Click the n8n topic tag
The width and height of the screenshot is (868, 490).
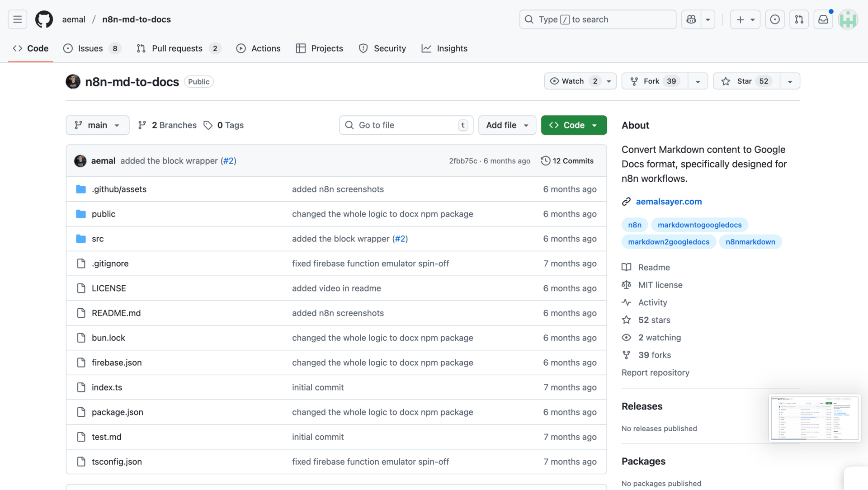coord(634,225)
